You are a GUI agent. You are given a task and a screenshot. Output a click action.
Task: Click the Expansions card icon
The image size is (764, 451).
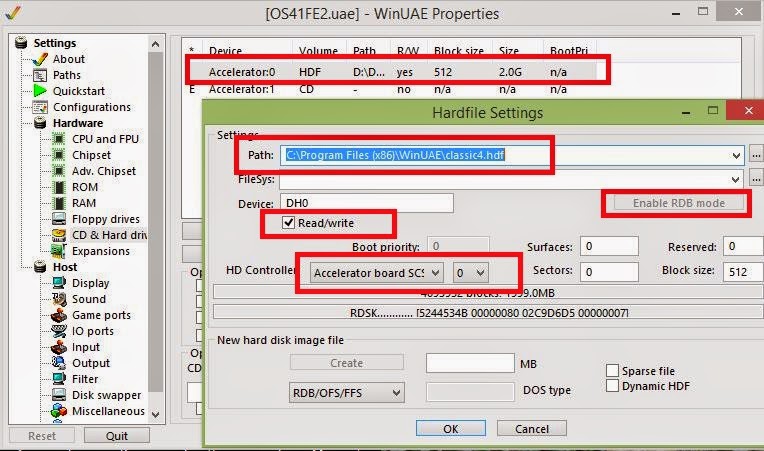coord(59,251)
